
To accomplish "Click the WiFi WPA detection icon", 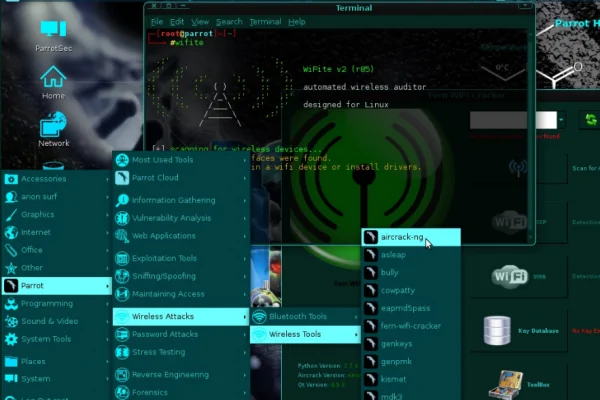I will point(509,275).
